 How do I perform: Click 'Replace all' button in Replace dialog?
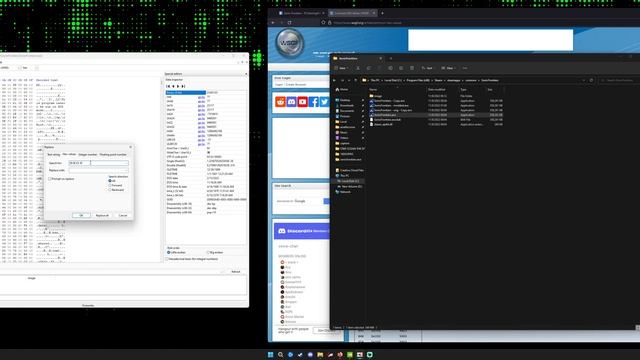(x=102, y=216)
